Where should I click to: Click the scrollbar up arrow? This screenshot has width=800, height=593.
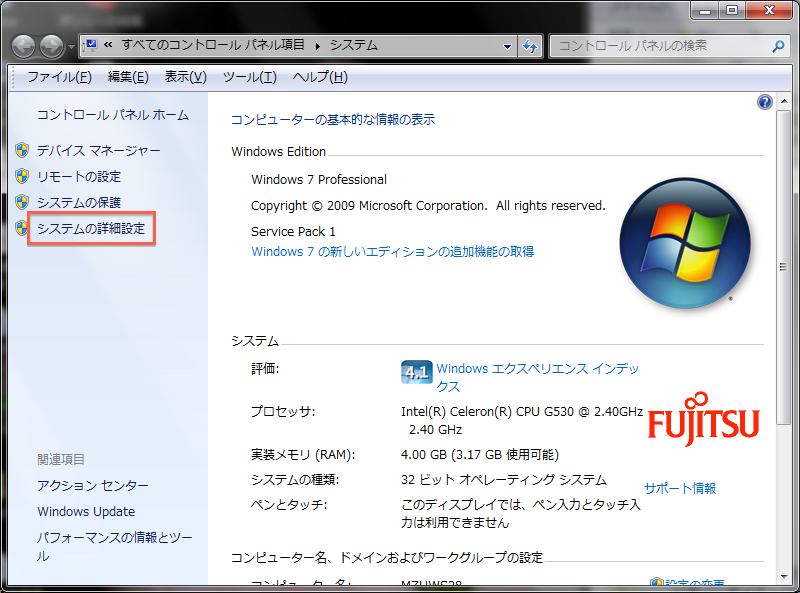[x=784, y=101]
